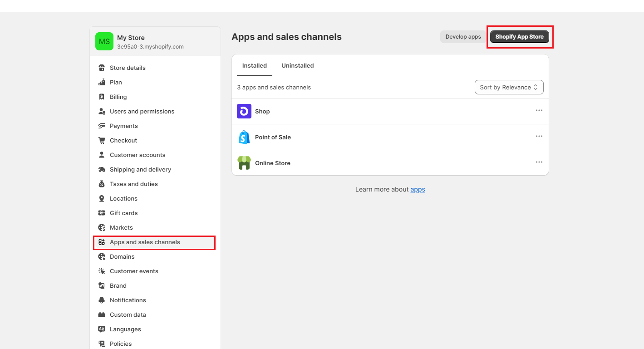Click the purple Shop app icon

[244, 111]
